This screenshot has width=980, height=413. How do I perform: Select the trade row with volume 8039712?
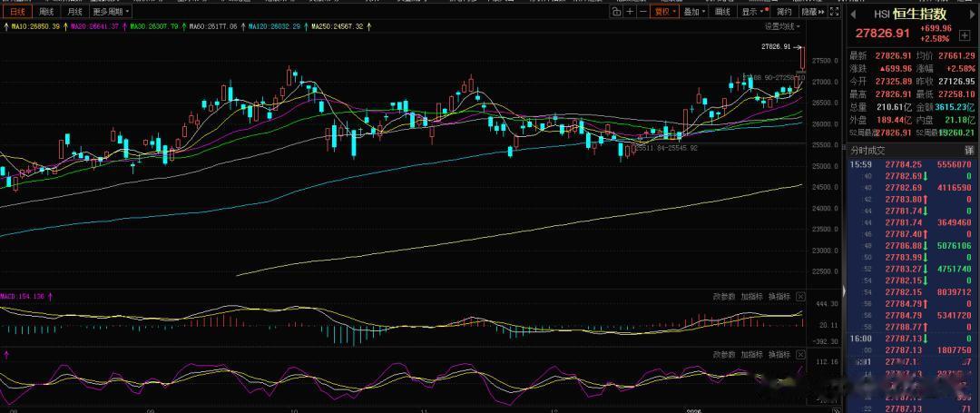pyautogui.click(x=911, y=291)
